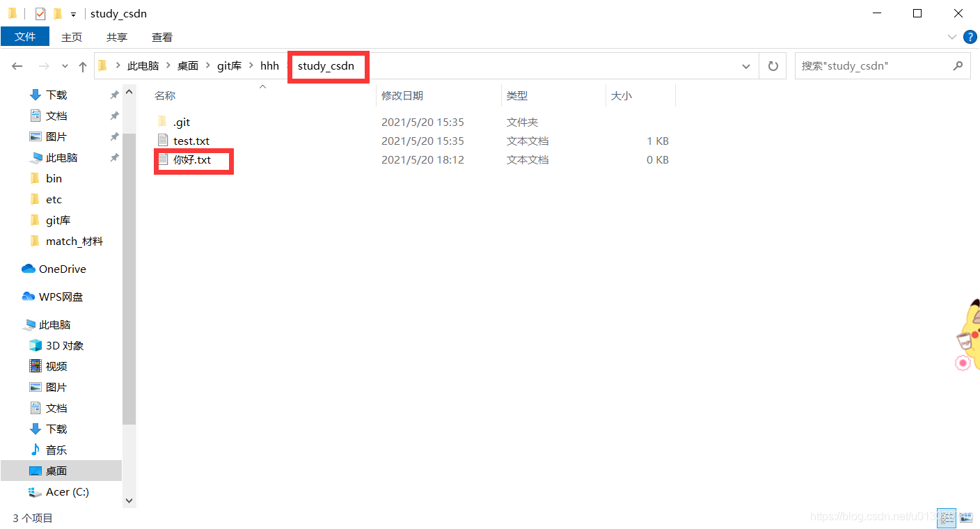Open pinned 此电脑 in quick access

61,157
